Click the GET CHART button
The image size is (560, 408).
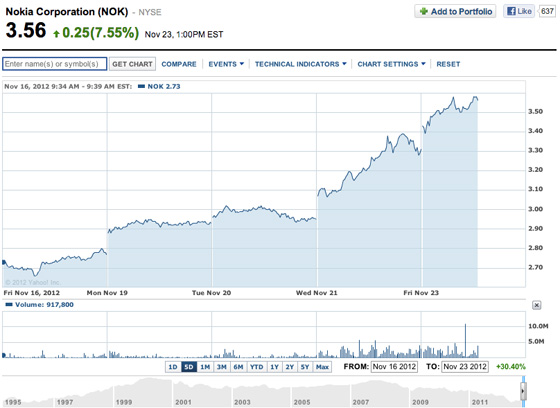132,64
